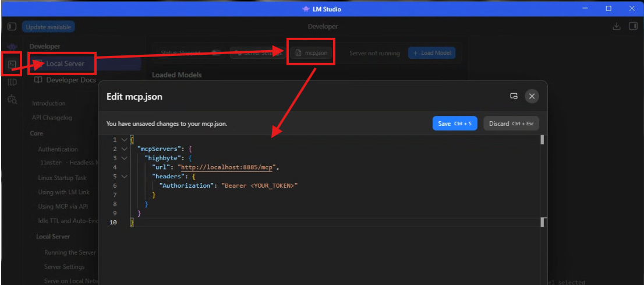The height and width of the screenshot is (285, 644).
Task: Open the Discover search icon in sidebar
Action: [x=12, y=99]
